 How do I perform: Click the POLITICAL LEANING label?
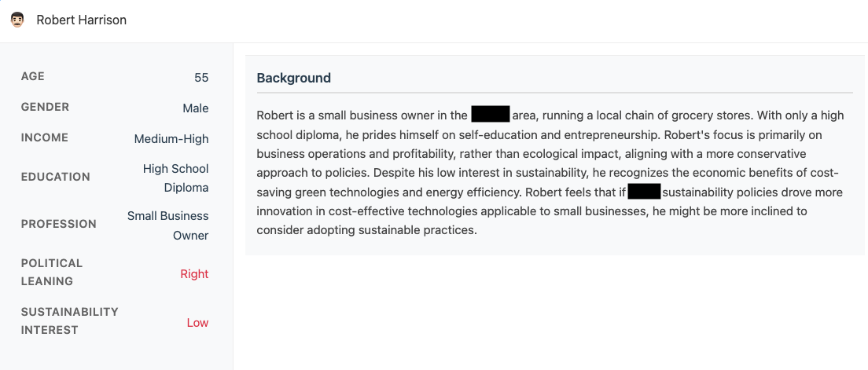[52, 272]
